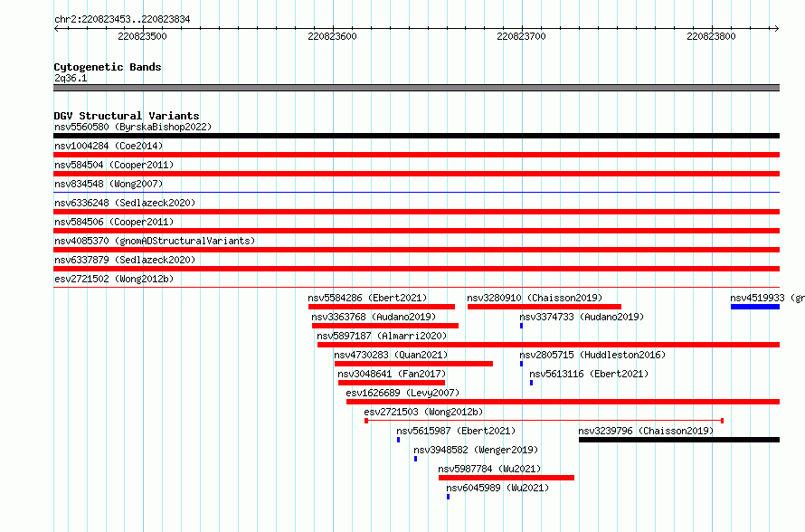Viewport: 805px width, 532px height.
Task: Select blue marker of nsv5615987
Action: 398,440
